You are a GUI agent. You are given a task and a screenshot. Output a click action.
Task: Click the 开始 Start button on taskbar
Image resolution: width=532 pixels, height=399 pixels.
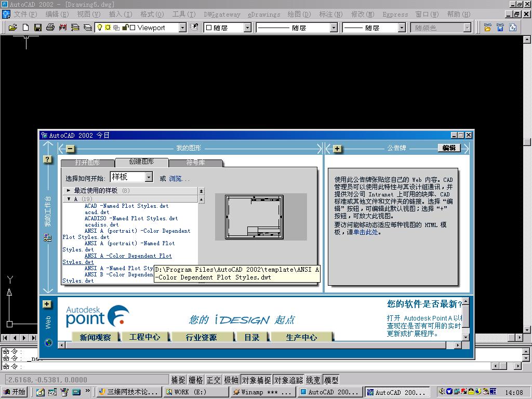(x=14, y=392)
